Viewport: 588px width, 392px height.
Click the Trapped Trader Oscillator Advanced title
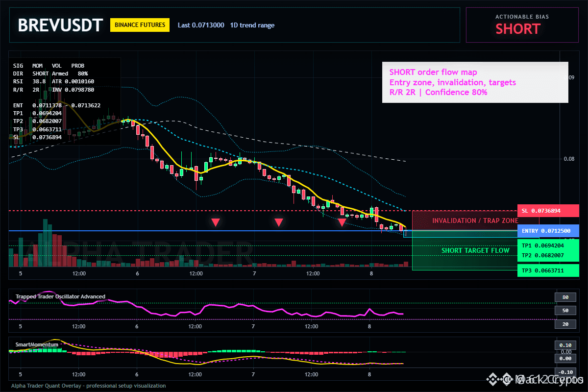pos(60,296)
